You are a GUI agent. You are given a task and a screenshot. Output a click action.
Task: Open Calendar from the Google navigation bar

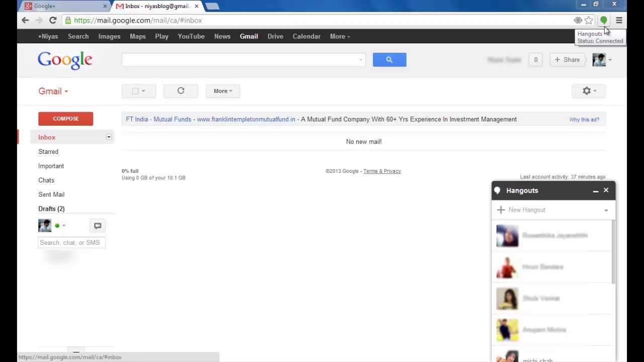tap(306, 36)
